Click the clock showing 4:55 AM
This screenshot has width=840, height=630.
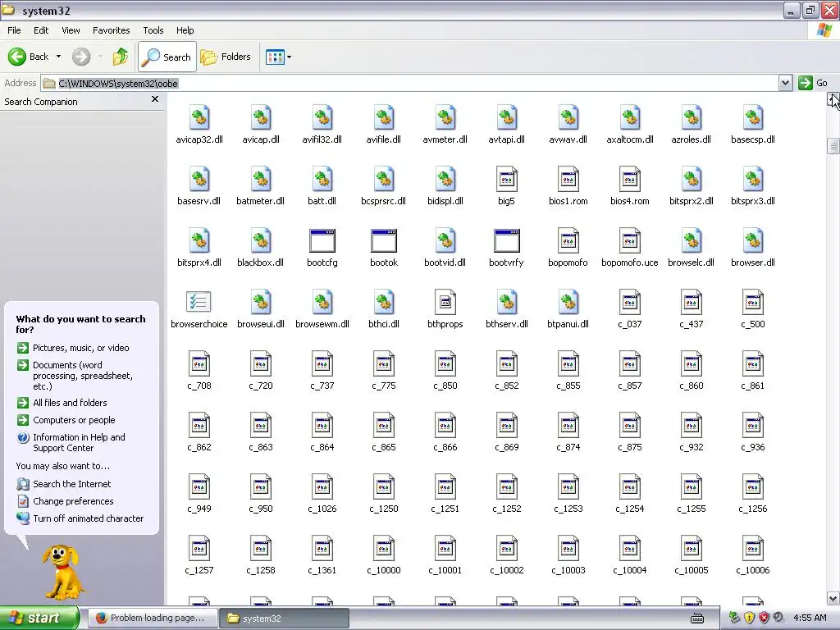(810, 618)
